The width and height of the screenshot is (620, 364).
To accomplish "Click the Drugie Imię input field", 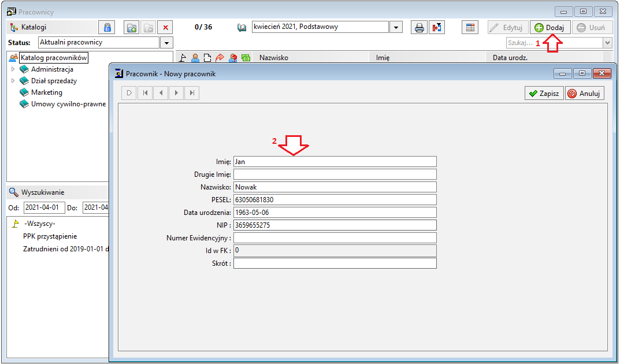I will tap(335, 174).
